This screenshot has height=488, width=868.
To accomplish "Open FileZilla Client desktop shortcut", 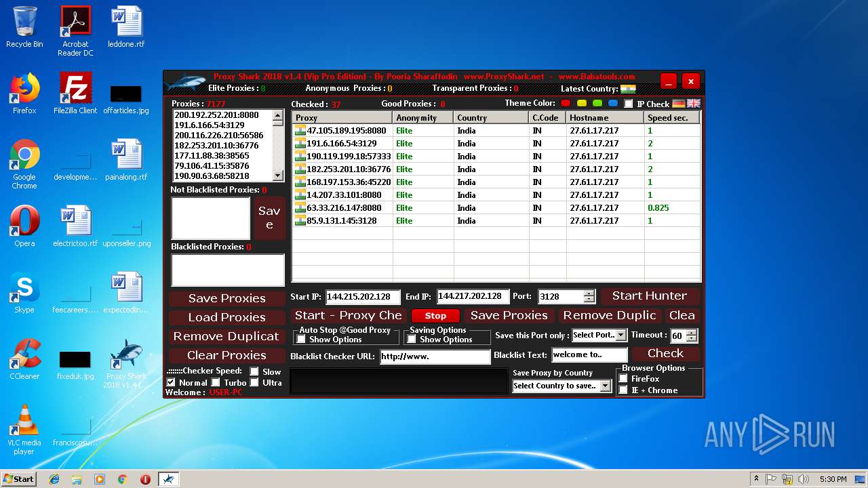I will 75,94.
